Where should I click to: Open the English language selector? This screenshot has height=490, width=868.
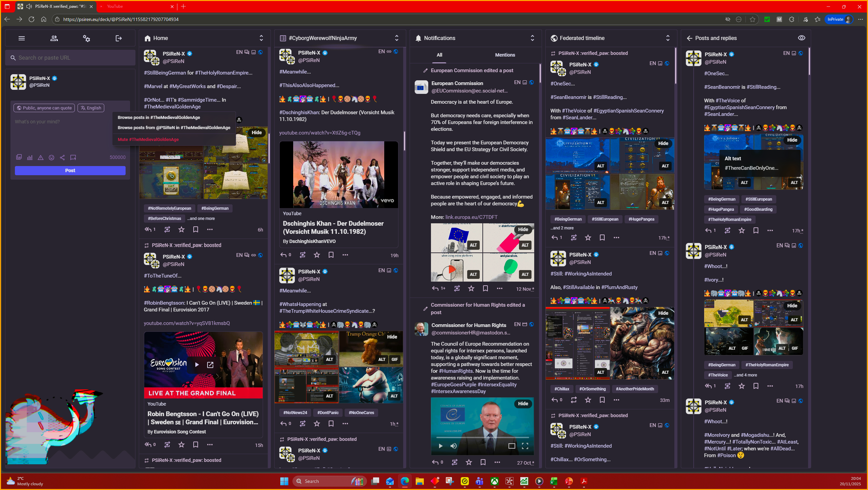(91, 108)
